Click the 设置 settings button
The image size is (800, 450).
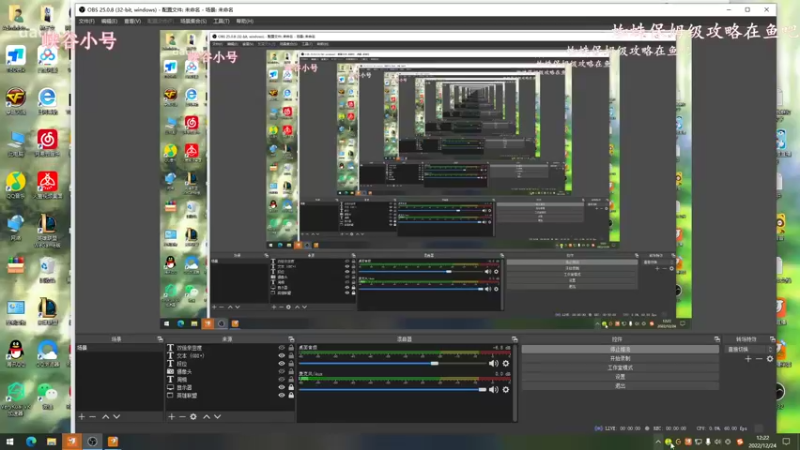pos(620,377)
